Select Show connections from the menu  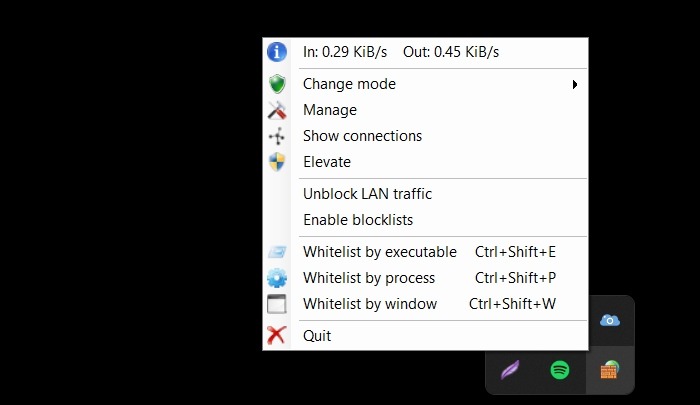tap(362, 136)
